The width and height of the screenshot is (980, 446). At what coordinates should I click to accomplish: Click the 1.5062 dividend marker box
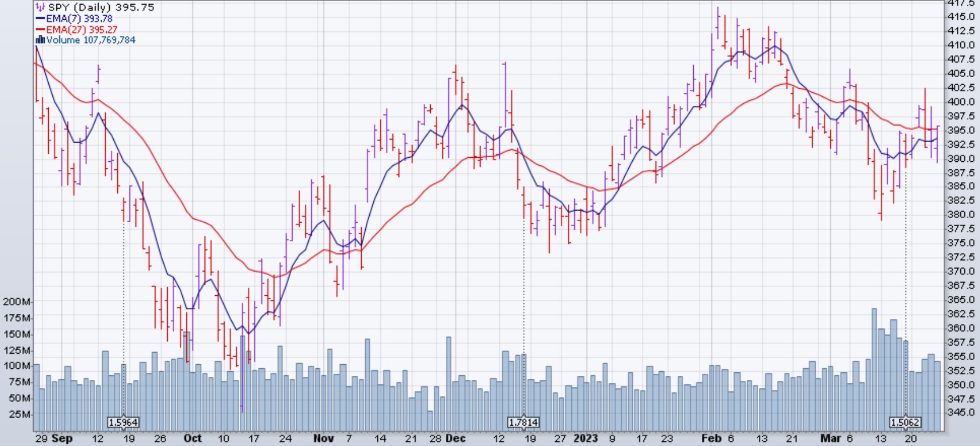tap(905, 422)
